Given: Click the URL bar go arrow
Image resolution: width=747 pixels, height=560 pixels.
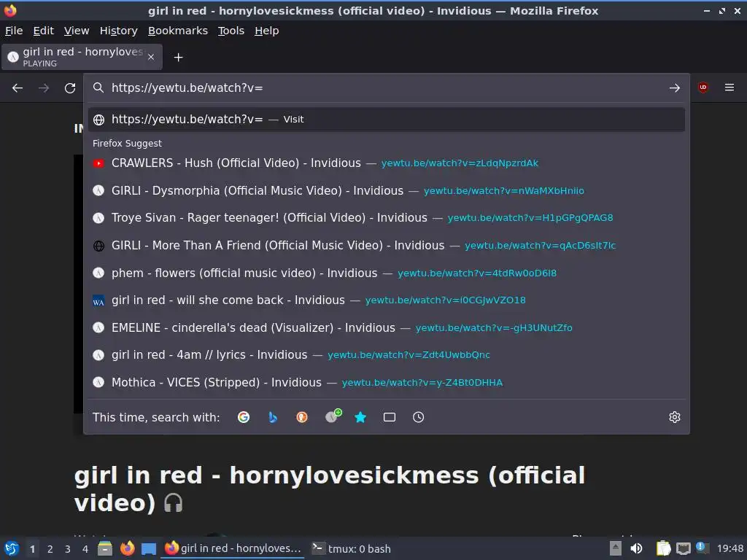Looking at the screenshot, I should (x=674, y=88).
